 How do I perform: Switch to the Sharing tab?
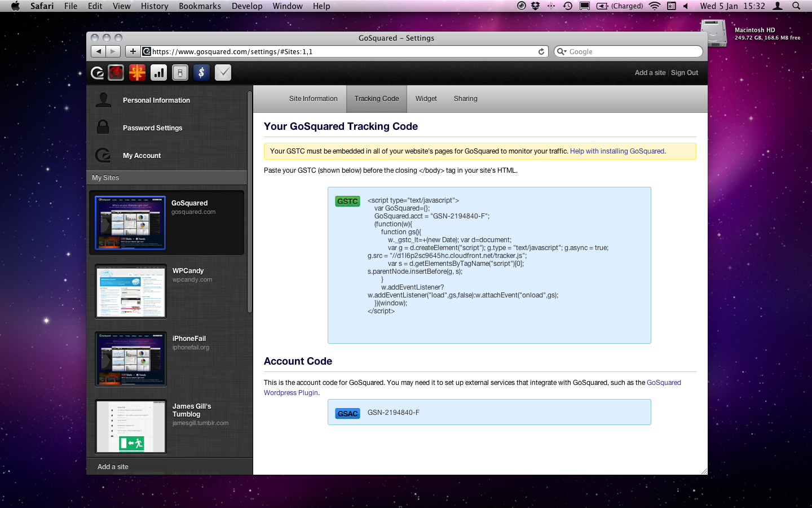pyautogui.click(x=466, y=99)
